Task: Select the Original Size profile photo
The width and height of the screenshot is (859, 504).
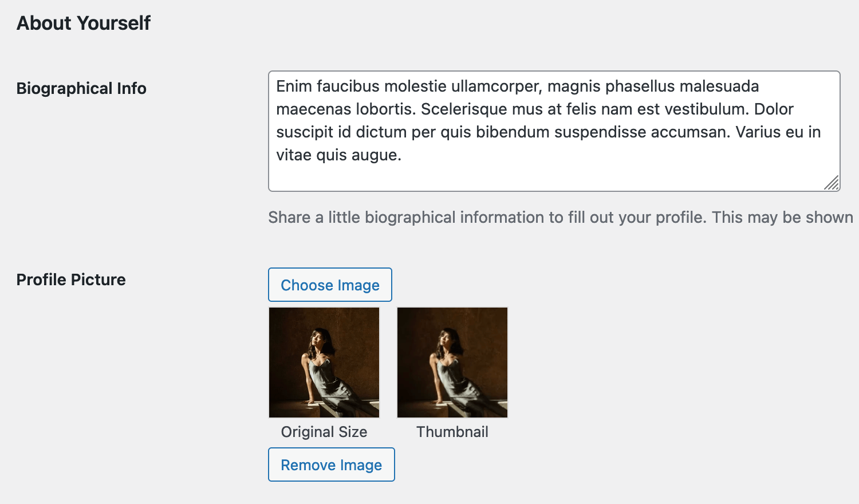Action: click(x=324, y=363)
